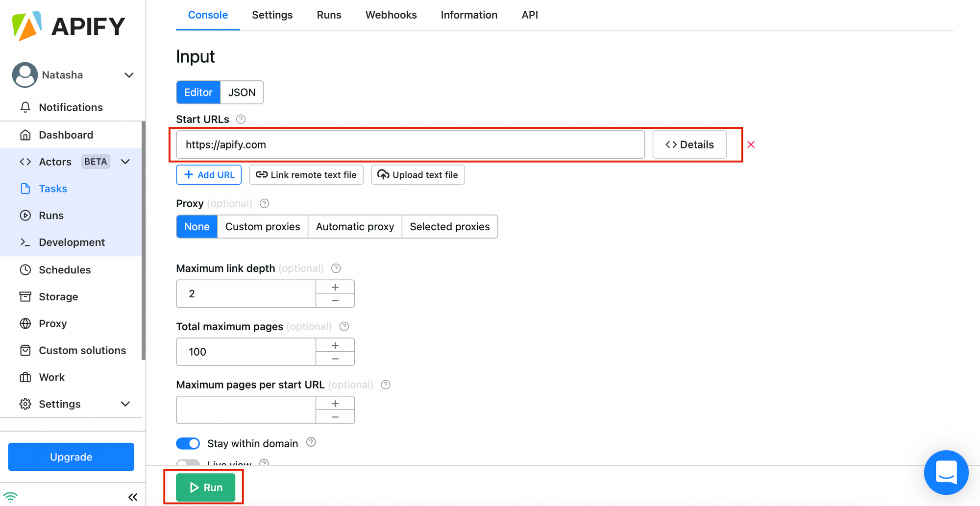Viewport: 980px width, 506px height.
Task: Open the Console tab
Action: coord(208,15)
